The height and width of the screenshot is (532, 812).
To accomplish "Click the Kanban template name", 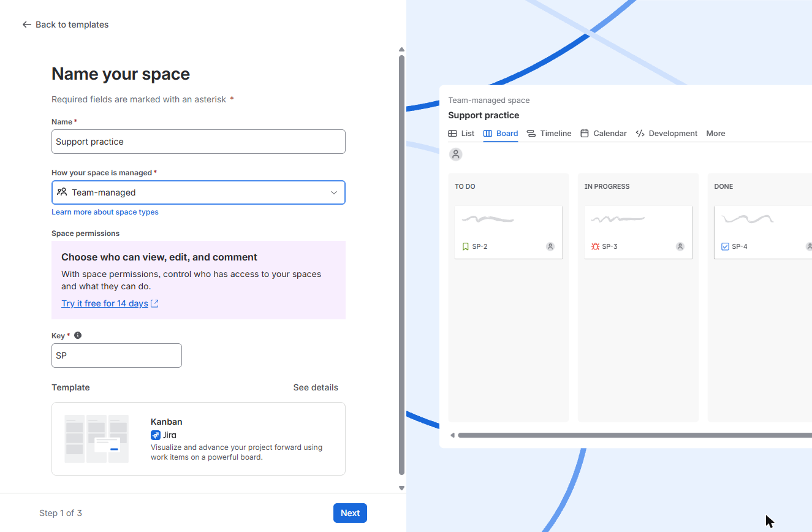I will click(x=166, y=422).
